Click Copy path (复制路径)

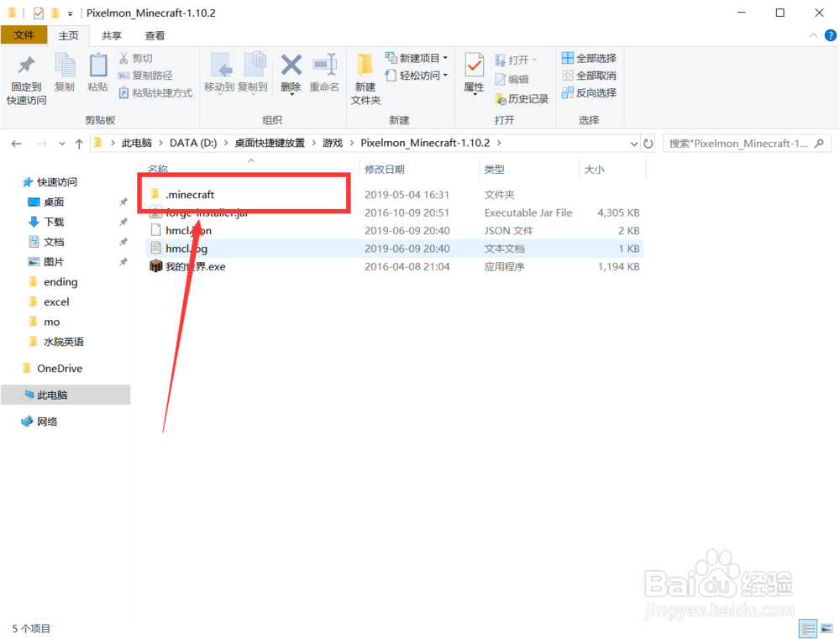coord(145,76)
